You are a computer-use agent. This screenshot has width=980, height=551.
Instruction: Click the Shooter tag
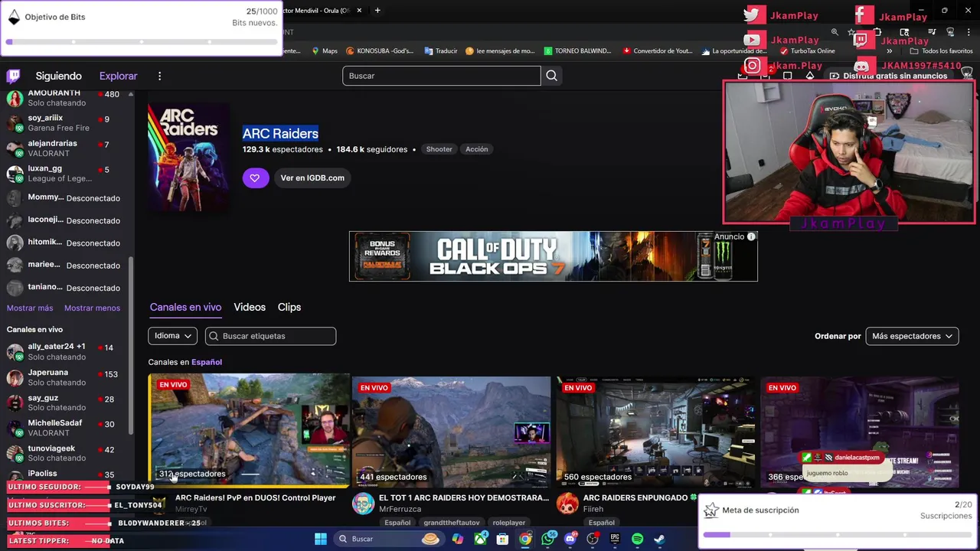[439, 149]
